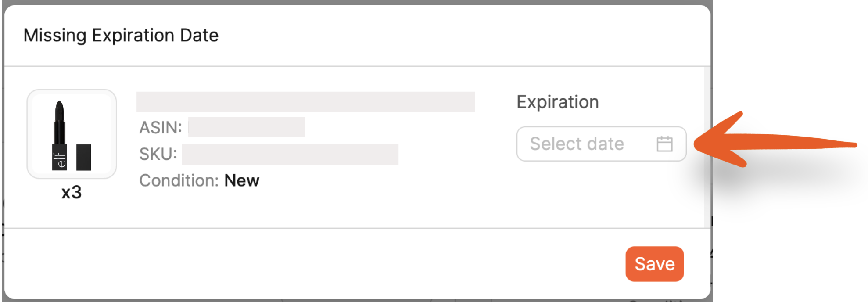Click the Select date input field
The width and height of the screenshot is (868, 302).
tap(601, 144)
